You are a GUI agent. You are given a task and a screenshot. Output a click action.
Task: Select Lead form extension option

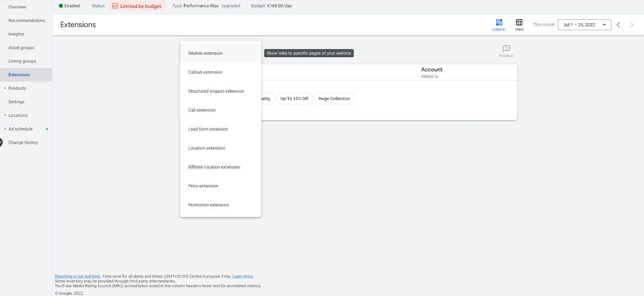tap(208, 129)
